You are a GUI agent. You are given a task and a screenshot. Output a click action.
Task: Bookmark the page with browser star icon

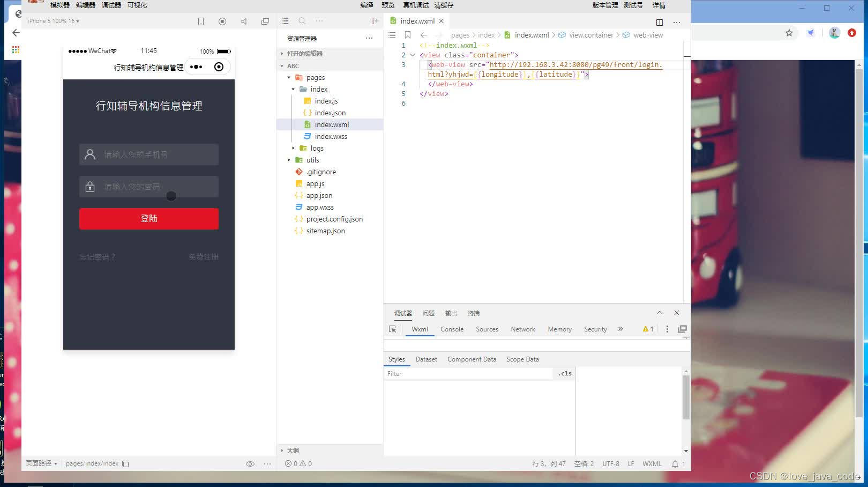789,33
